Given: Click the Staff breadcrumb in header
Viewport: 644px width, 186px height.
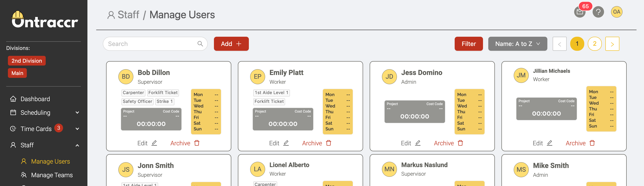Looking at the screenshot, I should point(123,15).
